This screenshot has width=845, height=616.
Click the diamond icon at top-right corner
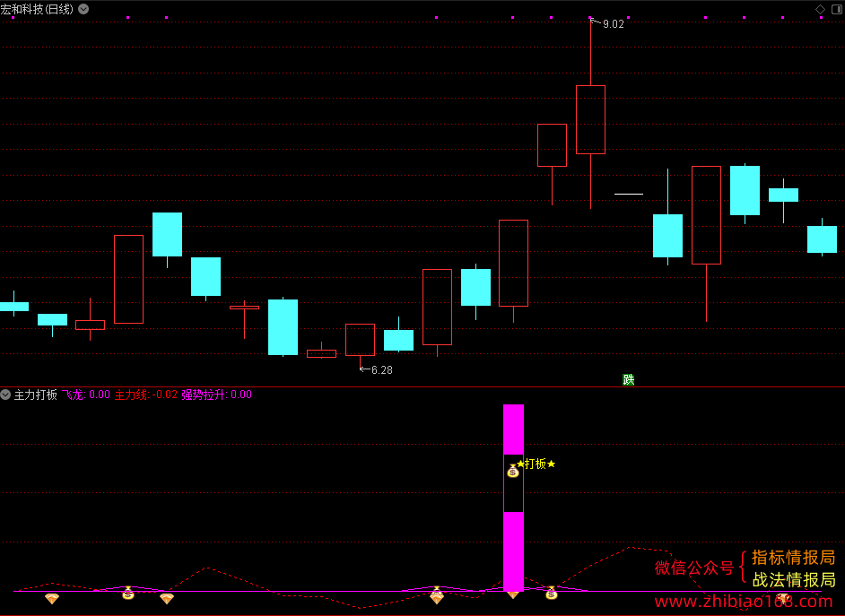(x=820, y=9)
